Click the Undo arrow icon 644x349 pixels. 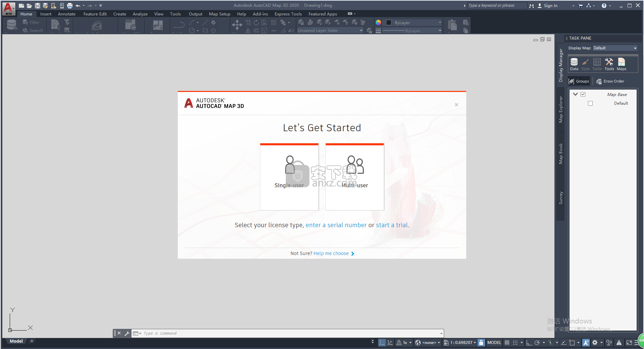pyautogui.click(x=78, y=6)
